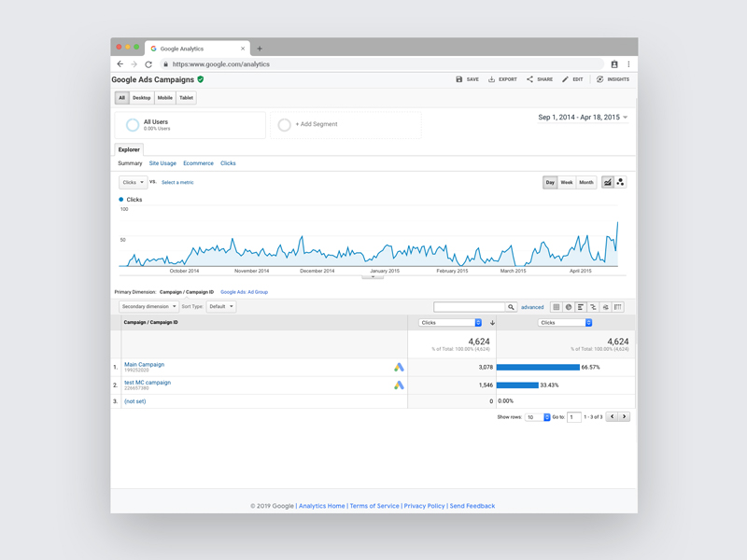Click the green verified shield icon
Screen dimensions: 747x560
click(201, 79)
